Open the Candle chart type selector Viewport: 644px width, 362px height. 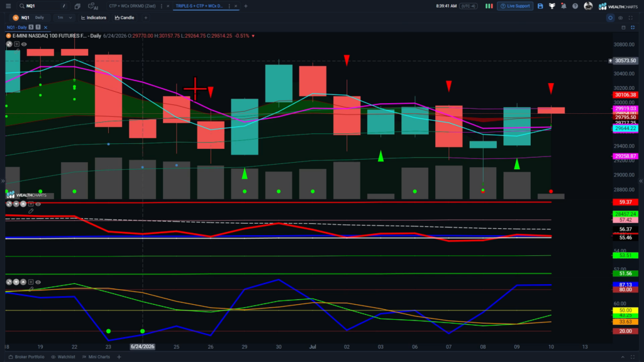tap(125, 18)
